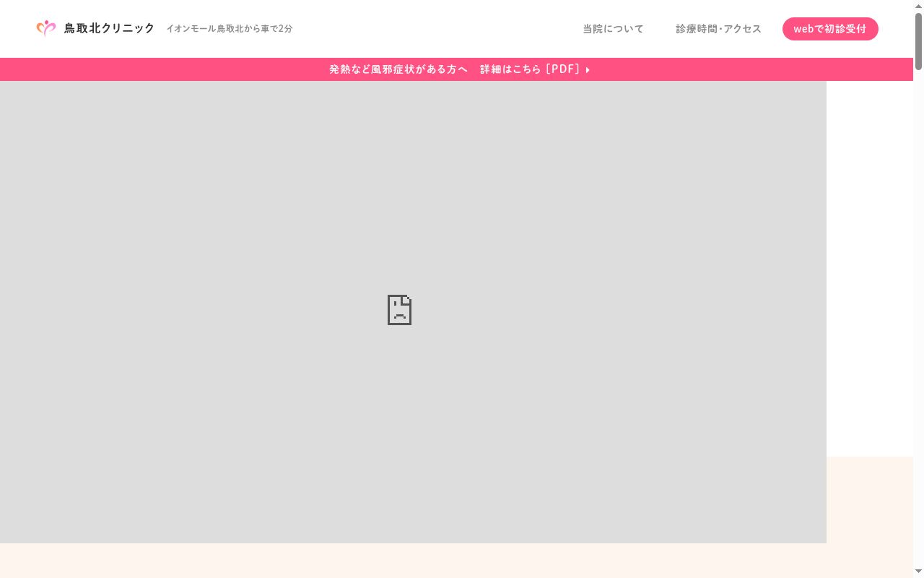Open the 当院について menu item
The width and height of the screenshot is (924, 578).
pyautogui.click(x=613, y=29)
